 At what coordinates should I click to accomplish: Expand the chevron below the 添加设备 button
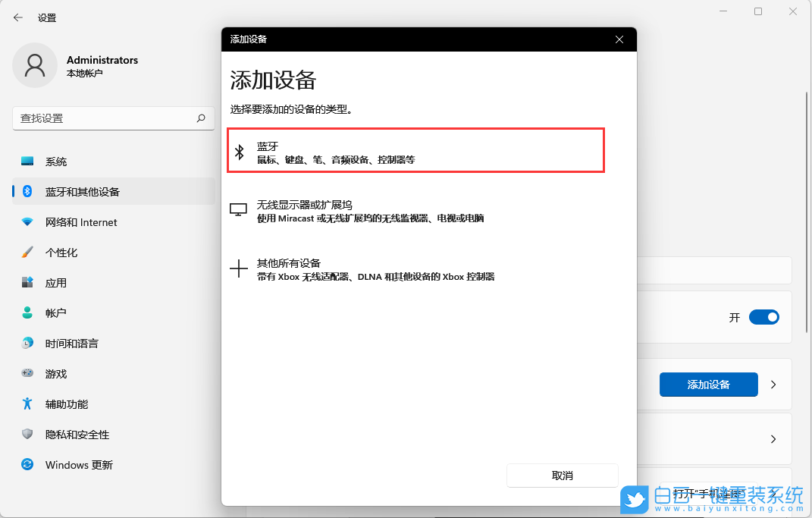click(773, 439)
